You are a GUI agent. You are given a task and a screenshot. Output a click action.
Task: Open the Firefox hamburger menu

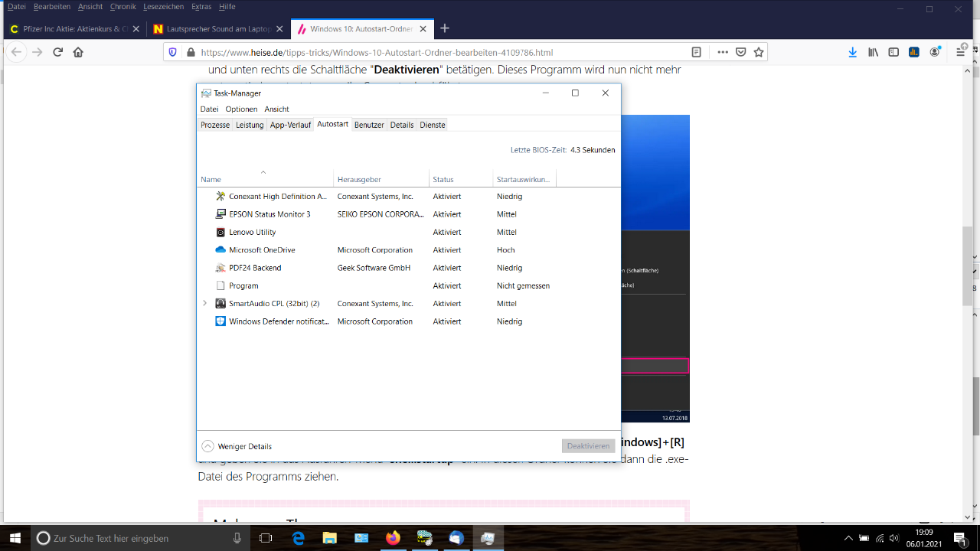960,52
